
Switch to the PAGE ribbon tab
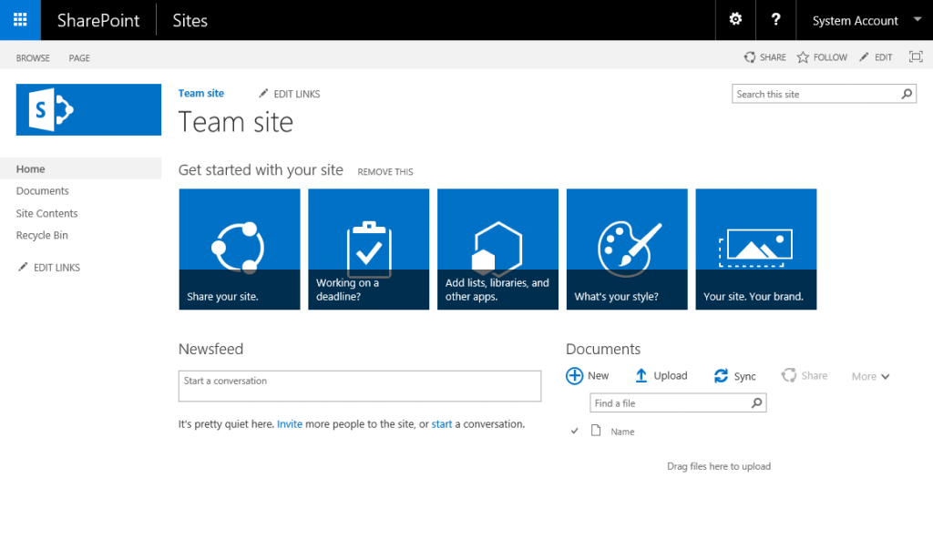coord(79,57)
